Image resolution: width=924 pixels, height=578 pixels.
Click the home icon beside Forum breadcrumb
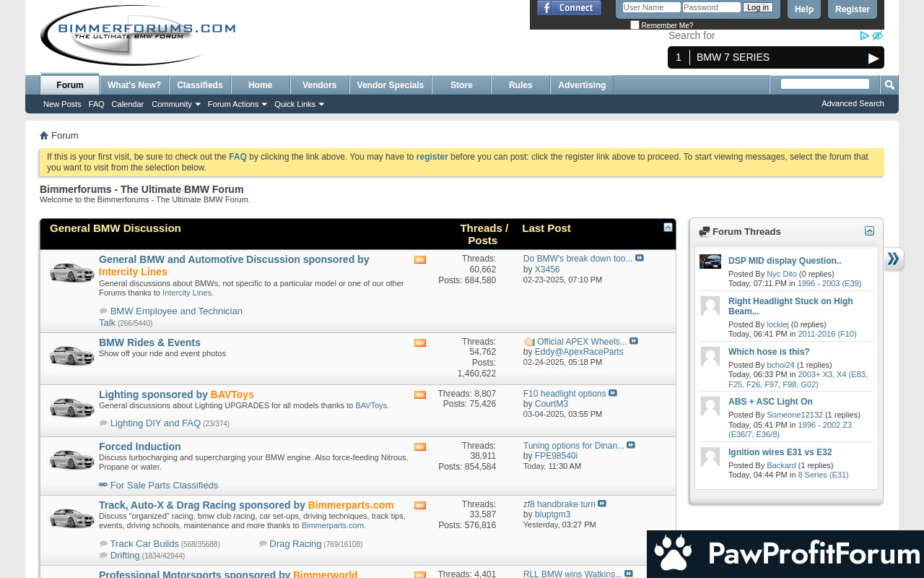tap(44, 136)
